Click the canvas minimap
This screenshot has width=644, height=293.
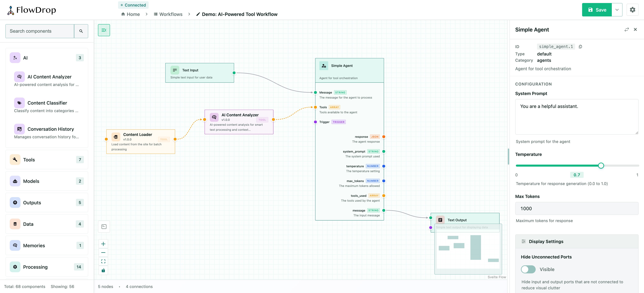tap(468, 249)
